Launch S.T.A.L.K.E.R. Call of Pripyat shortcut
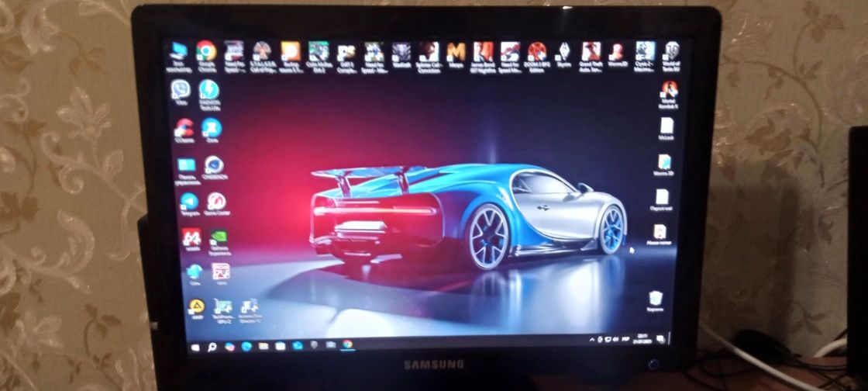The image size is (868, 391). [x=261, y=55]
